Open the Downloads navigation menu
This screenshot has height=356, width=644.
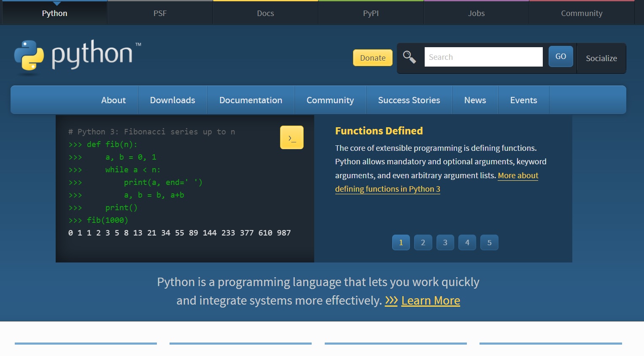click(172, 100)
